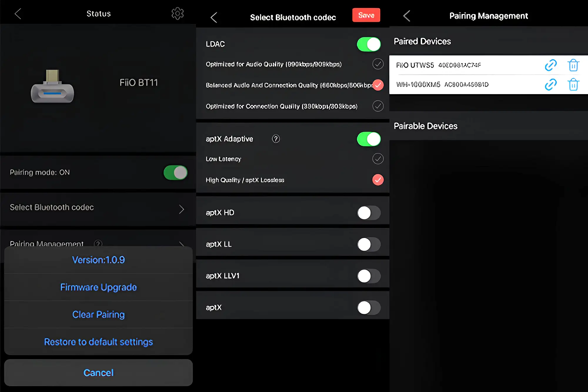Screen dimensions: 588x392
Task: Open the Select Bluetooth codec row label
Action: coord(52,207)
